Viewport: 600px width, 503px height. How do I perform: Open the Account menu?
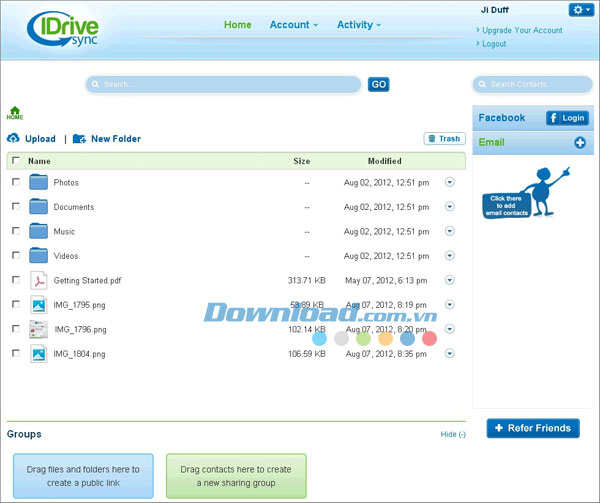(294, 25)
